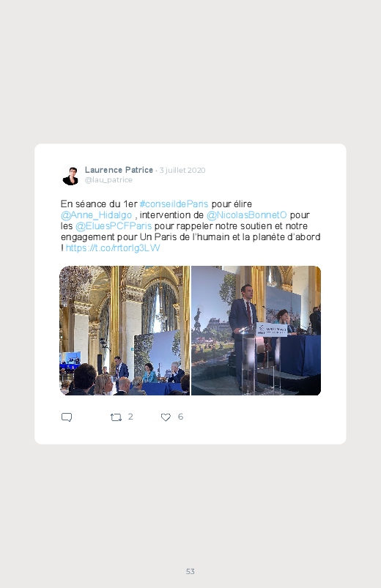Click the Laurence Patrice display name
Screen dimensions: 381x588
pyautogui.click(x=119, y=170)
